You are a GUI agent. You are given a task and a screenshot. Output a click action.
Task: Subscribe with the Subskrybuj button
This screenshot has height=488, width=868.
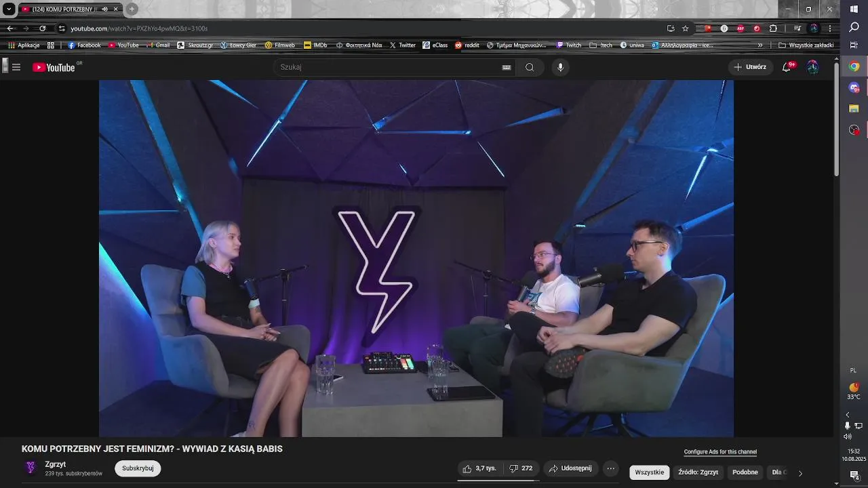138,468
